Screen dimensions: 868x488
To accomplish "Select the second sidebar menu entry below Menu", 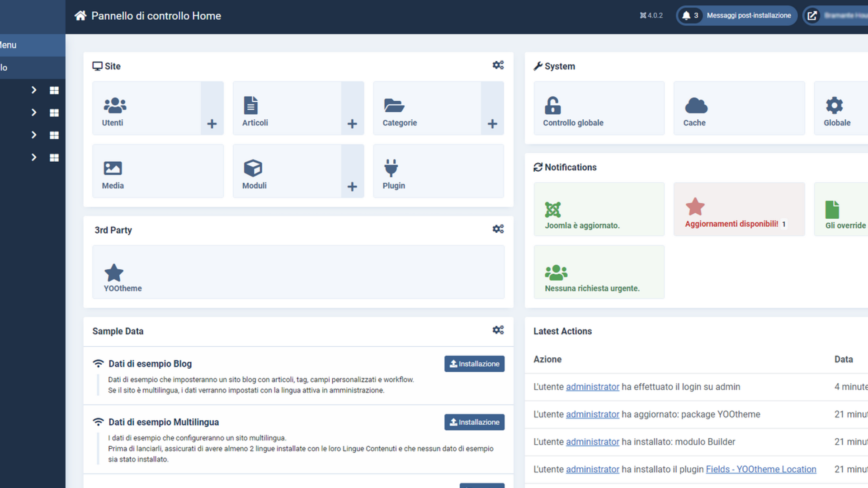I will [33, 68].
